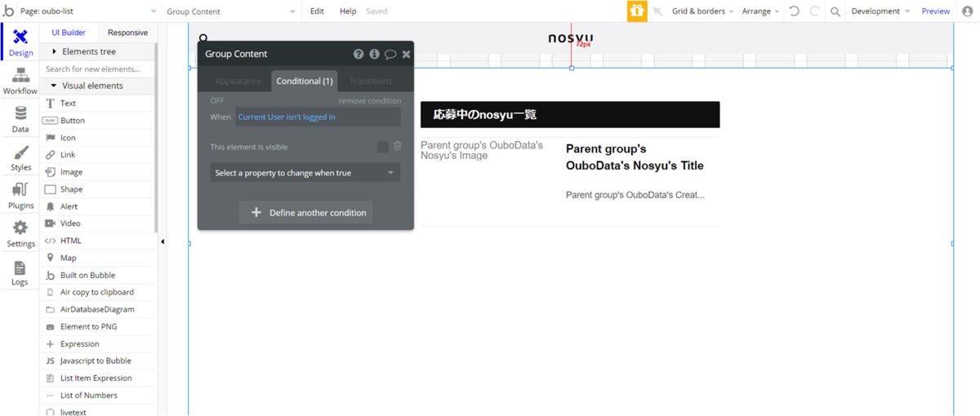This screenshot has width=980, height=416.
Task: Select the 応募中のnosyu一覧 heading on canvas
Action: [x=570, y=115]
